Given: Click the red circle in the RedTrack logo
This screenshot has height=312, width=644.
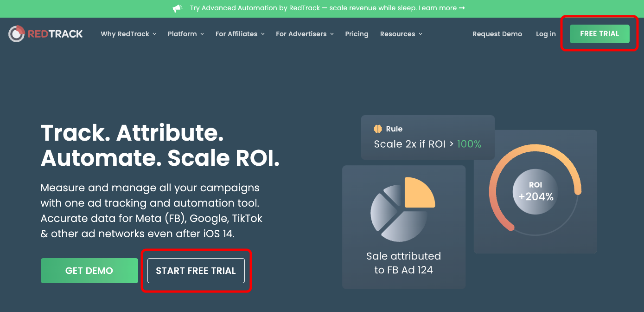Looking at the screenshot, I should point(17,33).
